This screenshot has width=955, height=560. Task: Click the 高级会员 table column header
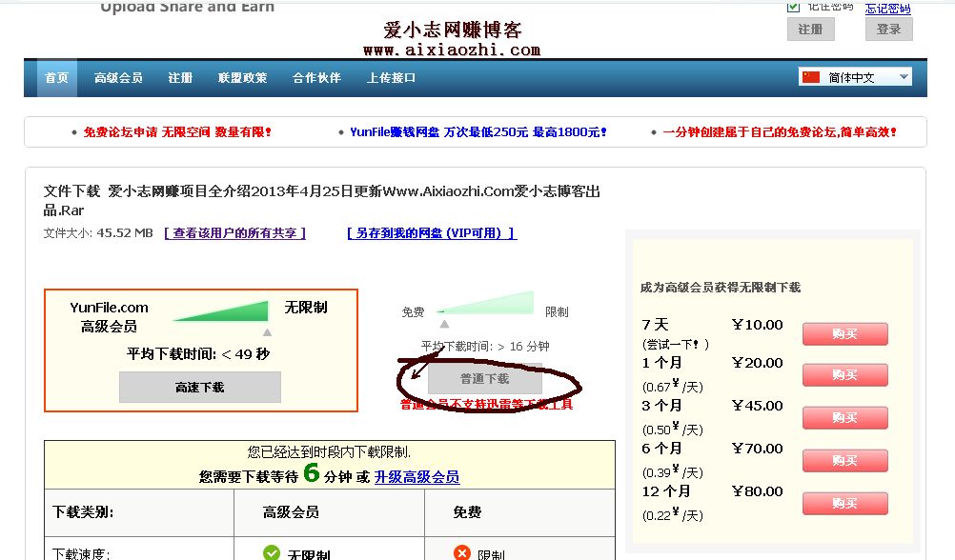[330, 512]
